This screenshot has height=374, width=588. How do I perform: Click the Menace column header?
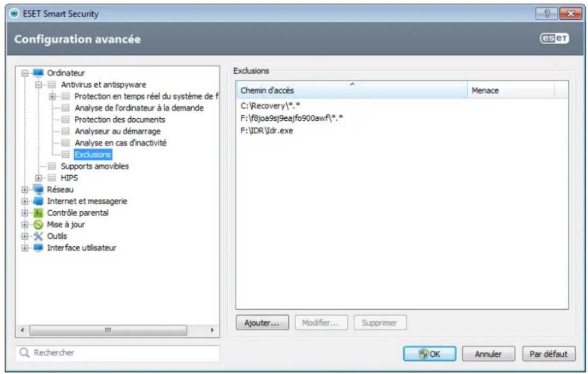click(x=511, y=90)
